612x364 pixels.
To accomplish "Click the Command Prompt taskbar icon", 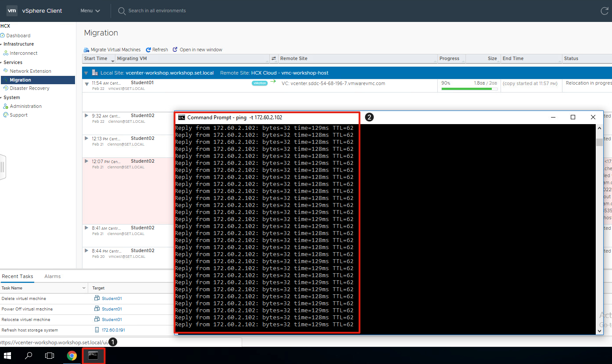I will click(x=93, y=356).
